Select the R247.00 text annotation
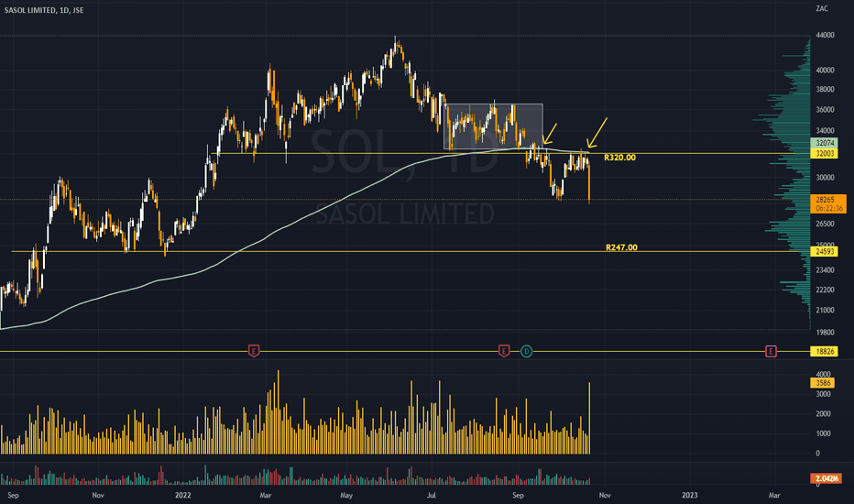This screenshot has width=854, height=504. [621, 247]
